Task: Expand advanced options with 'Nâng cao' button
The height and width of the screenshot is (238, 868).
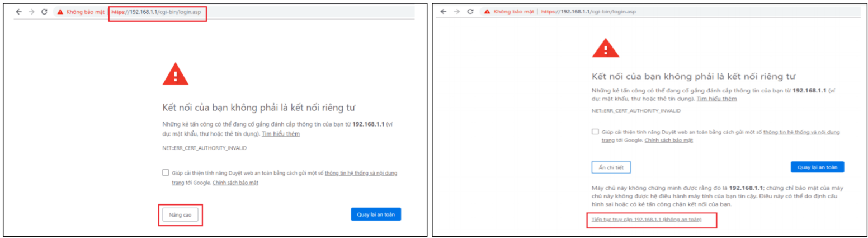Action: coord(180,214)
